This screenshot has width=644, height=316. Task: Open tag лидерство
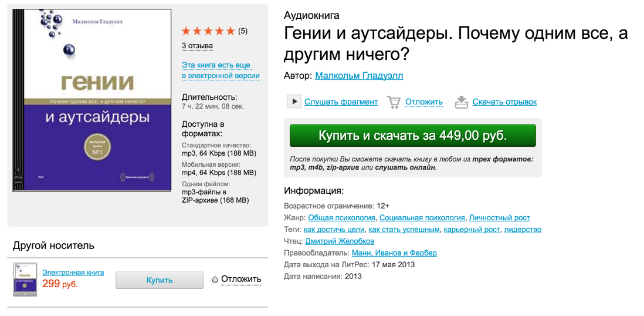pos(523,229)
